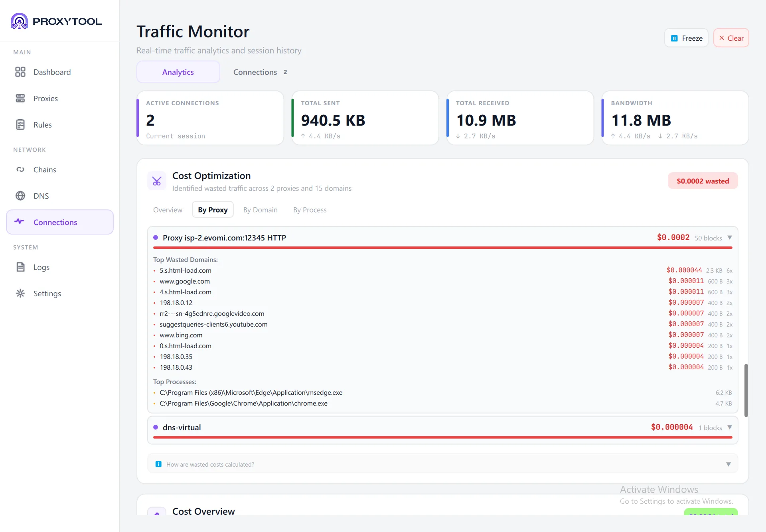Image resolution: width=766 pixels, height=532 pixels.
Task: Click the suggestqueries-clients6.youtube.com row
Action: pos(442,324)
